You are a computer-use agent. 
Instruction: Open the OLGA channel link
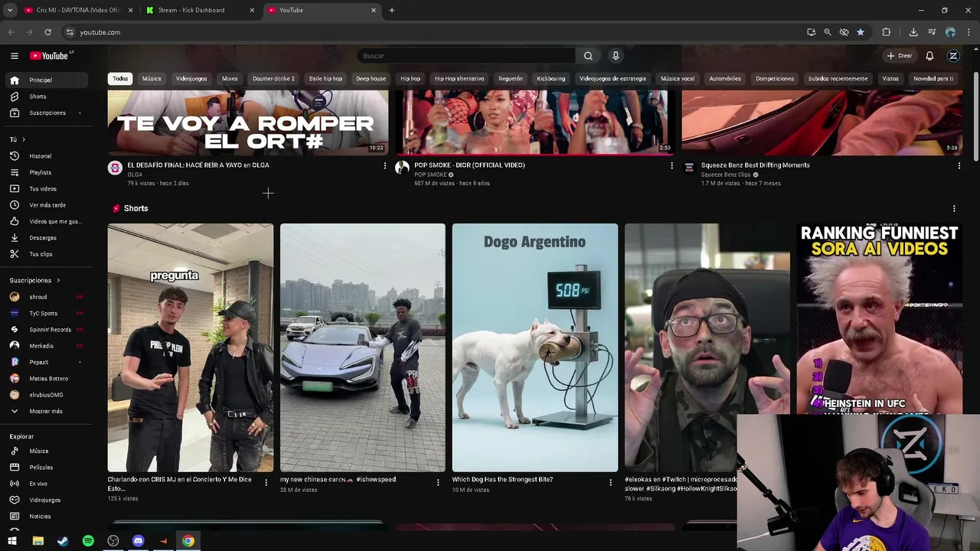135,174
